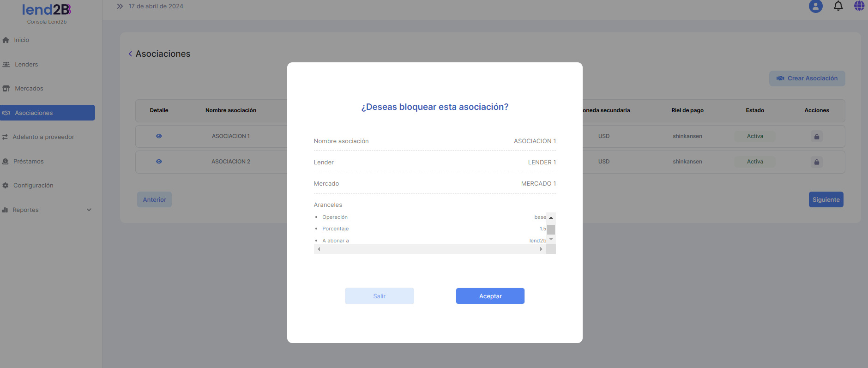Open the notifications bell

pos(838,6)
